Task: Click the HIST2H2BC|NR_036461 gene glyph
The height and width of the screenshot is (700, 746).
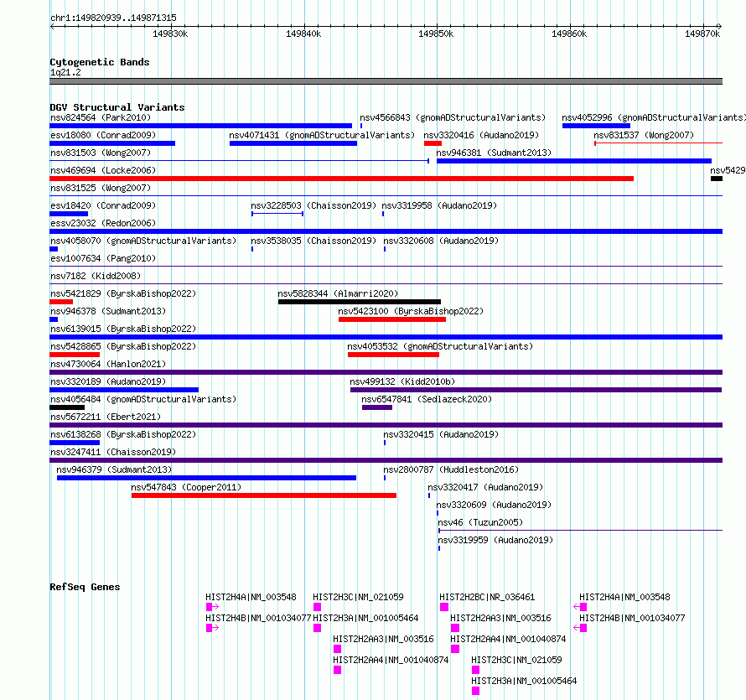Action: 444,607
